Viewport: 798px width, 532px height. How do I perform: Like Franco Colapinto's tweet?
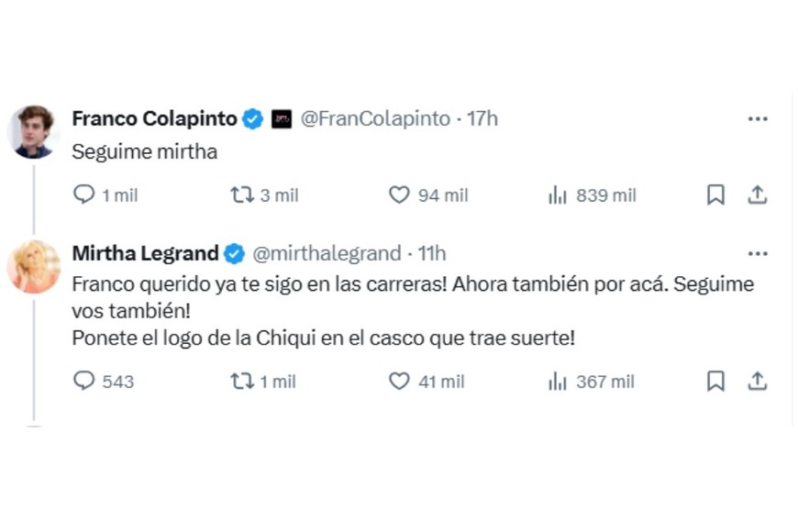399,194
